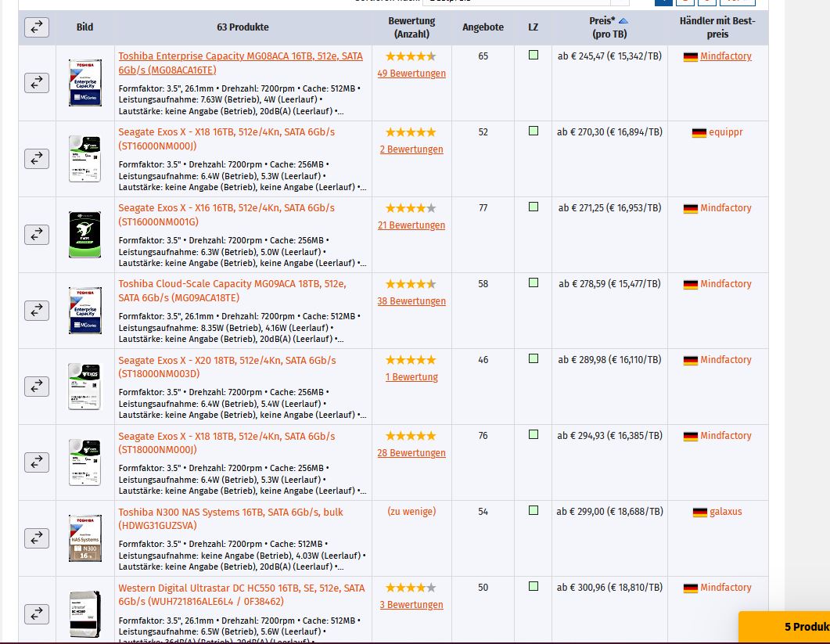The image size is (830, 644).
Task: Sort by Bewertung (Anzahl) column header
Action: 411,27
